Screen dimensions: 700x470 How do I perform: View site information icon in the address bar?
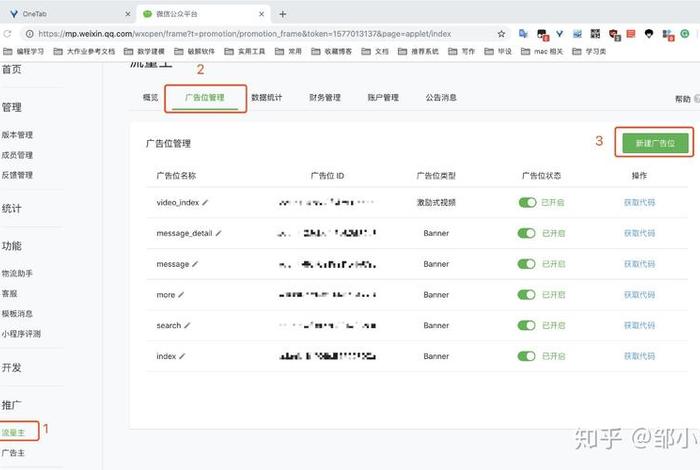(29, 34)
